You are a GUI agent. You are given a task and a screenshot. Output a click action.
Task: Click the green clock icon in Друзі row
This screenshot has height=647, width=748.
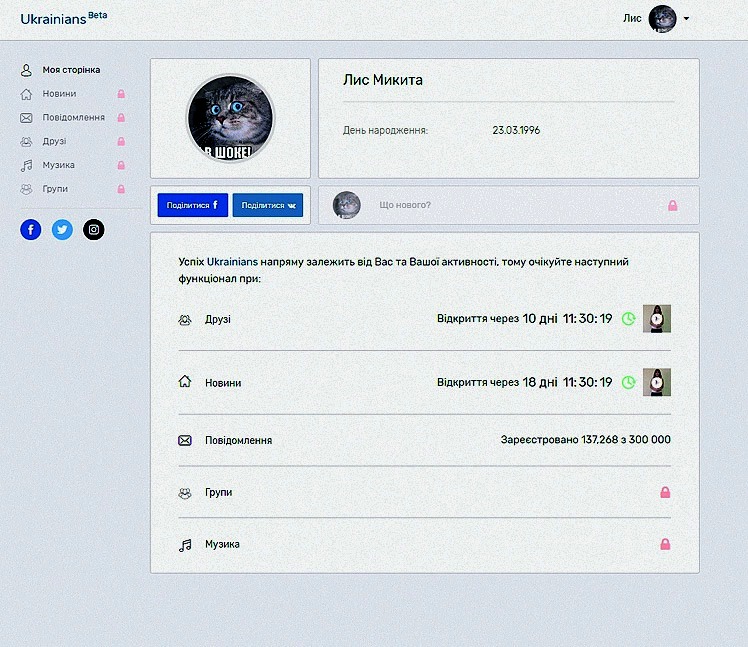628,319
